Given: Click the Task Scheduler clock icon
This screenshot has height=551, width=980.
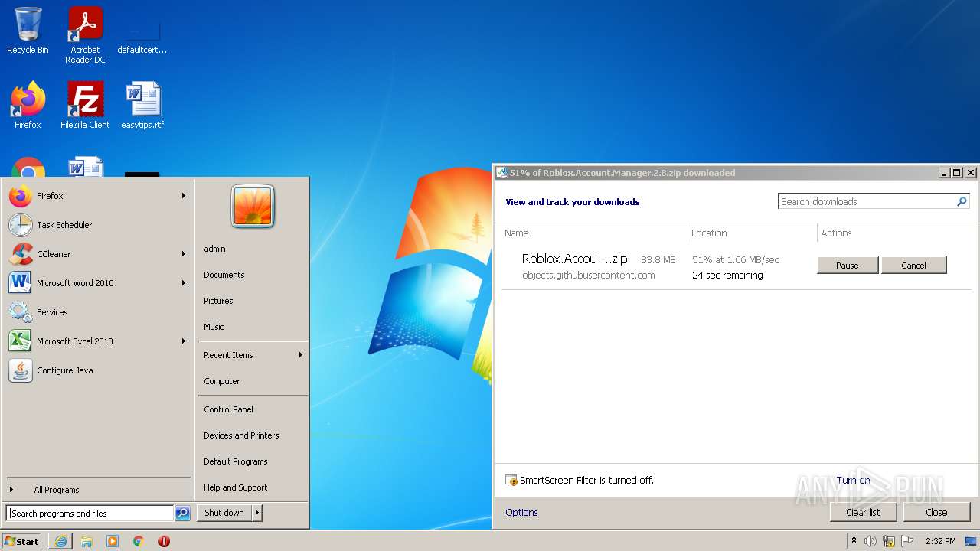Looking at the screenshot, I should click(21, 225).
